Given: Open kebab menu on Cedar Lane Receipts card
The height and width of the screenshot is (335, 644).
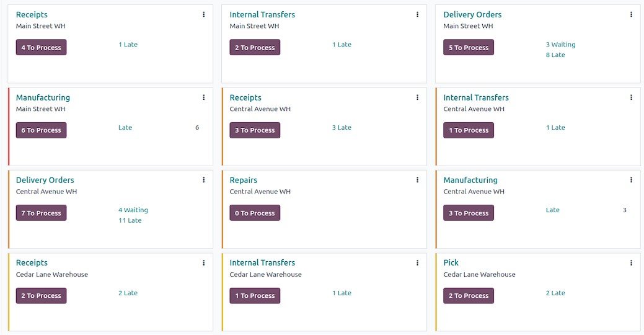Looking at the screenshot, I should pos(204,262).
